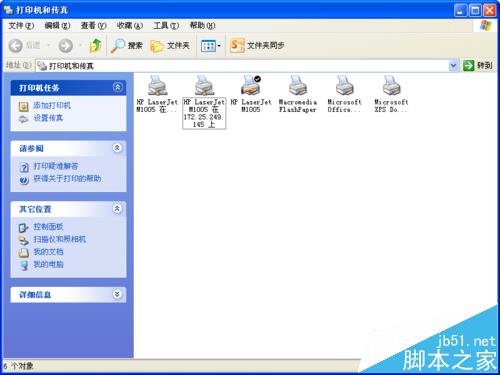Viewport: 500px width, 375px height.
Task: Click the 我的文档 folder icon
Action: coord(24,253)
